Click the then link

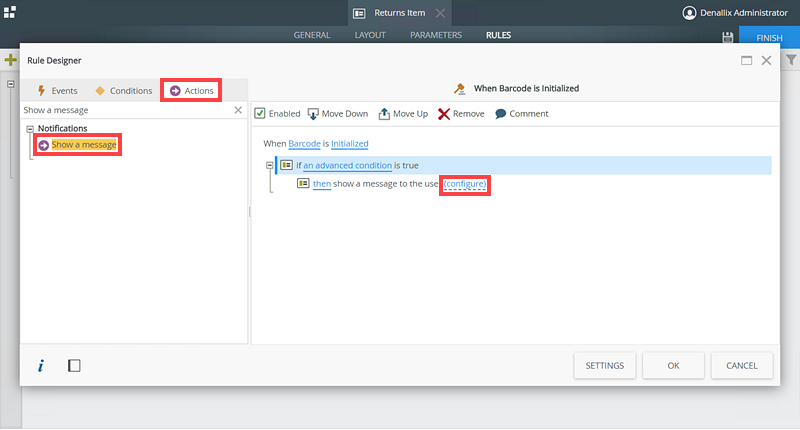click(x=322, y=184)
